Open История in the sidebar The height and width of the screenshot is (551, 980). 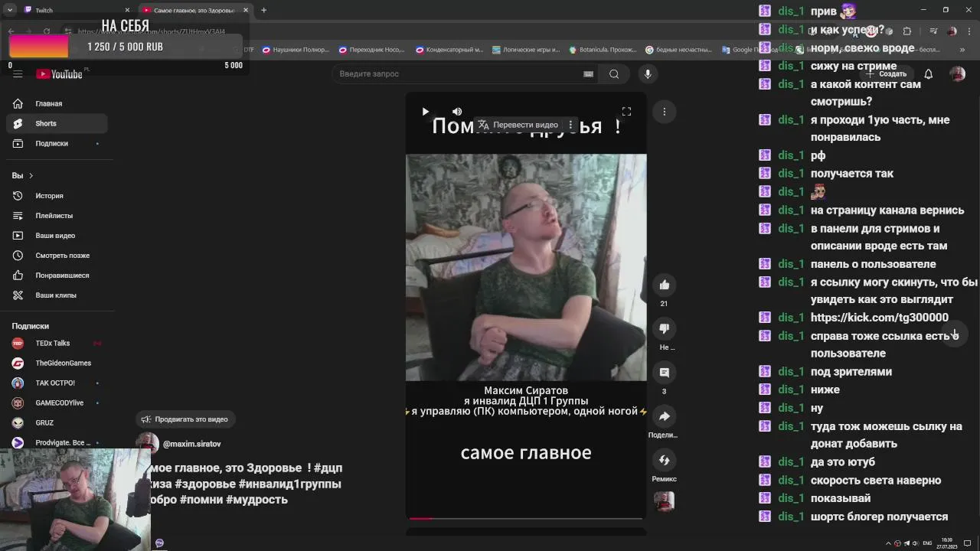57,196
